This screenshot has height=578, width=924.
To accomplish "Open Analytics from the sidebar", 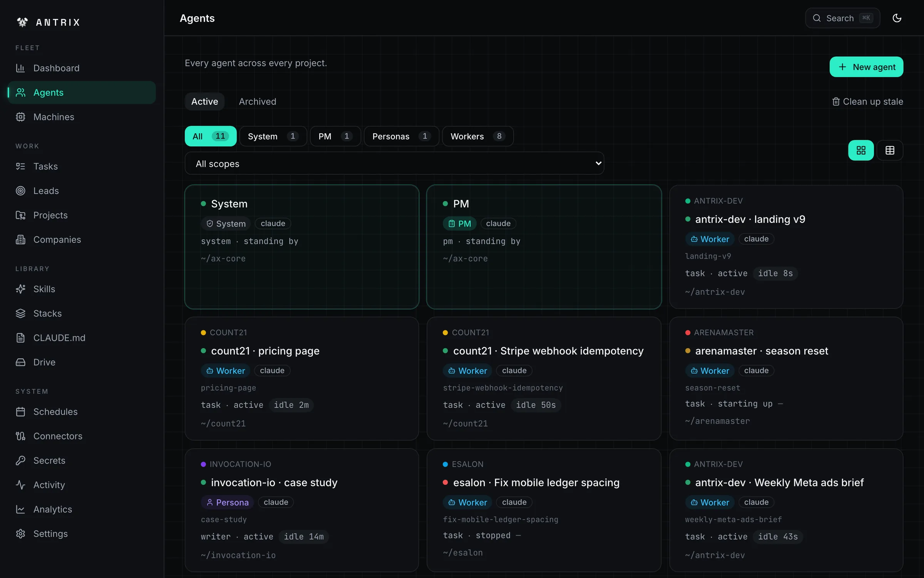I will point(82,509).
